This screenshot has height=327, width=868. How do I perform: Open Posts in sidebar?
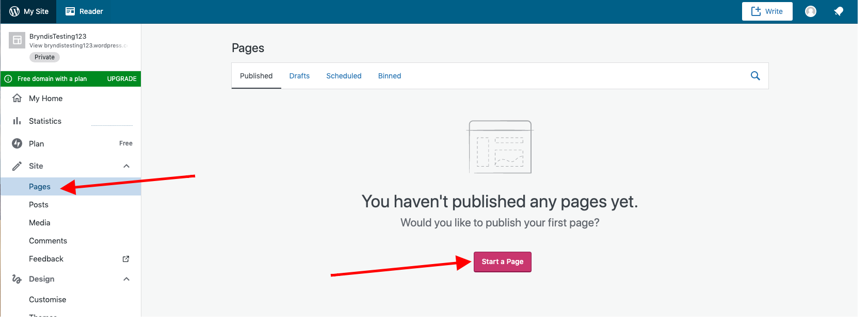pos(71,205)
